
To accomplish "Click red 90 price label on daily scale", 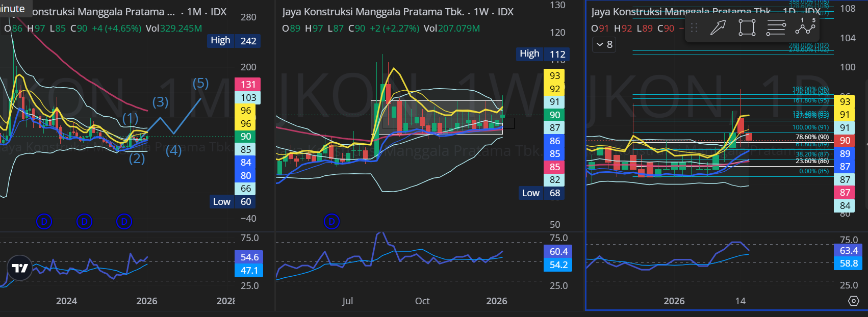I will 845,141.
